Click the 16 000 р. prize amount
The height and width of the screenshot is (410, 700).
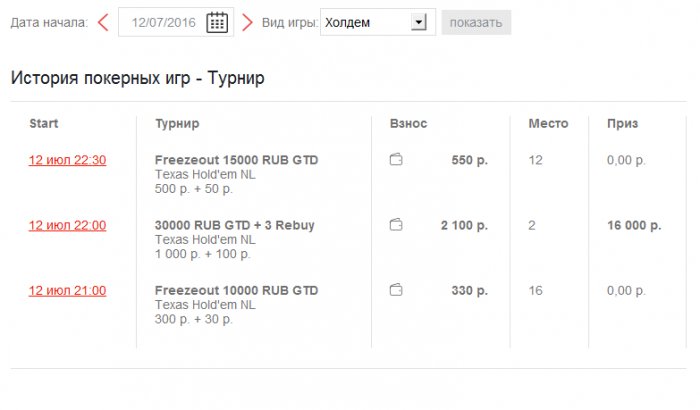pyautogui.click(x=634, y=225)
